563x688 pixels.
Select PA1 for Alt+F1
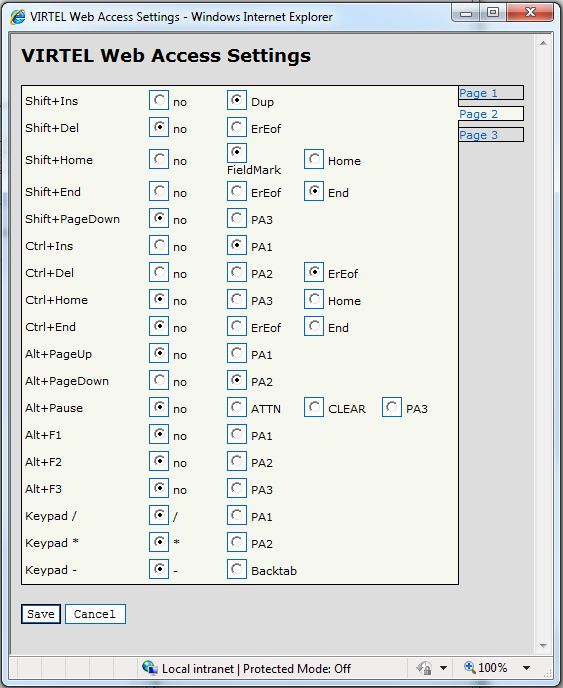pyautogui.click(x=237, y=434)
